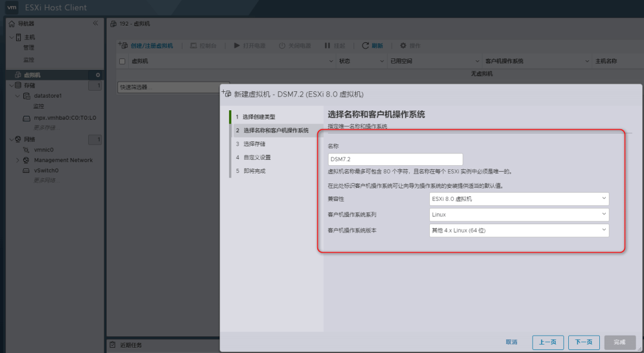Click the Next page button

584,342
